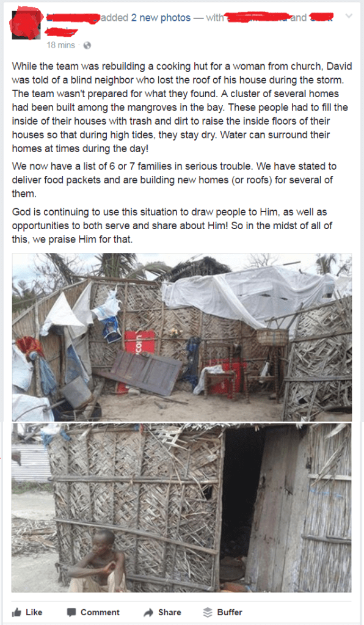Click the Share arrow icon
The image size is (364, 625).
[x=148, y=612]
